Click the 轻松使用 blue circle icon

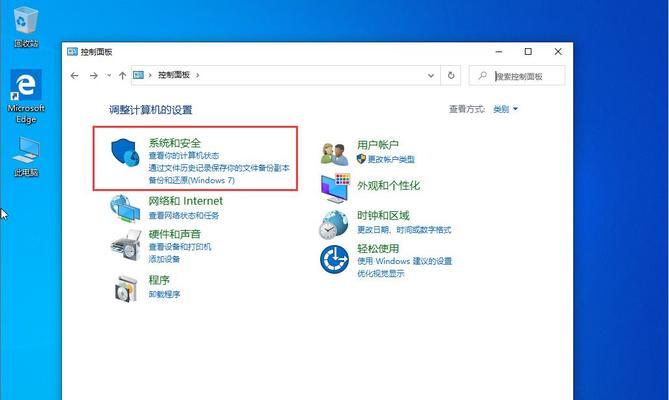(334, 259)
